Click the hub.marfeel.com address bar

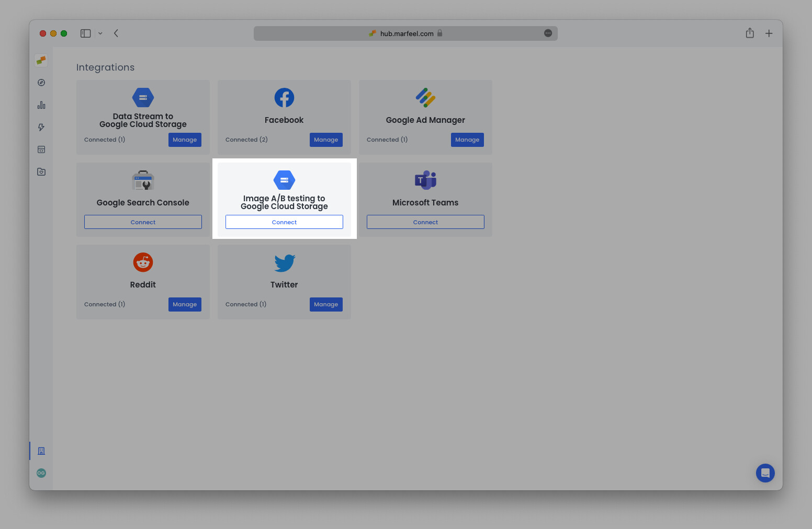coord(405,33)
